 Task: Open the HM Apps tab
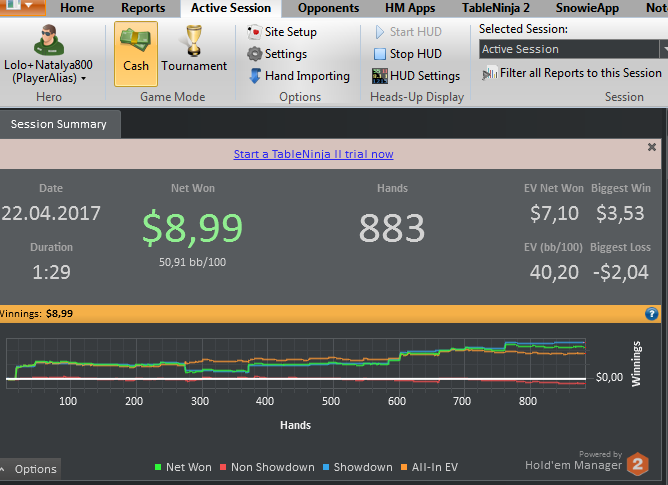point(410,8)
